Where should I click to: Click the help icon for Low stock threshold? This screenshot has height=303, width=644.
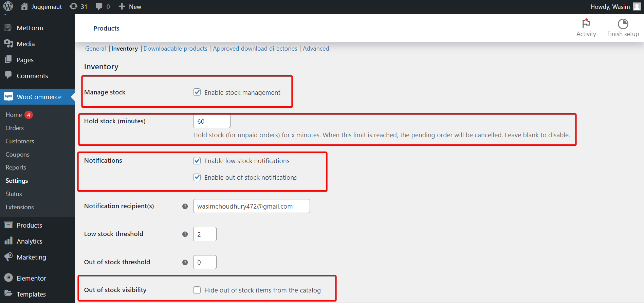pos(185,234)
